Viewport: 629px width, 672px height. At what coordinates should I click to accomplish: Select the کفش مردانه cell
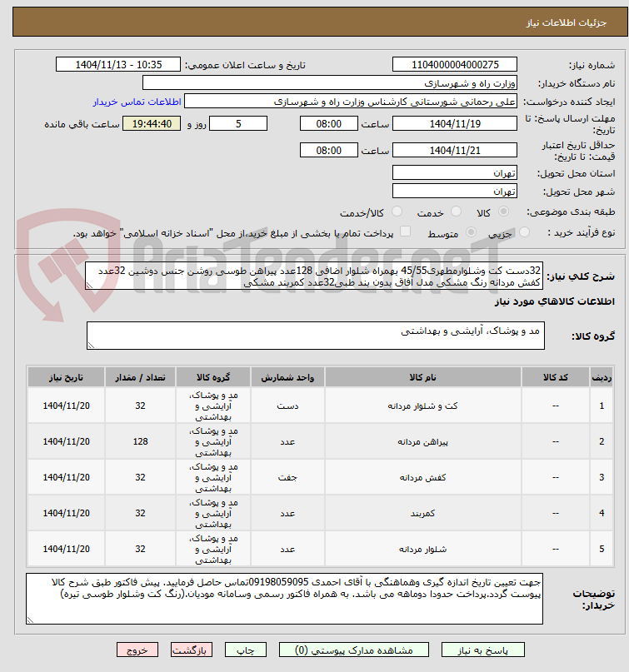(422, 477)
